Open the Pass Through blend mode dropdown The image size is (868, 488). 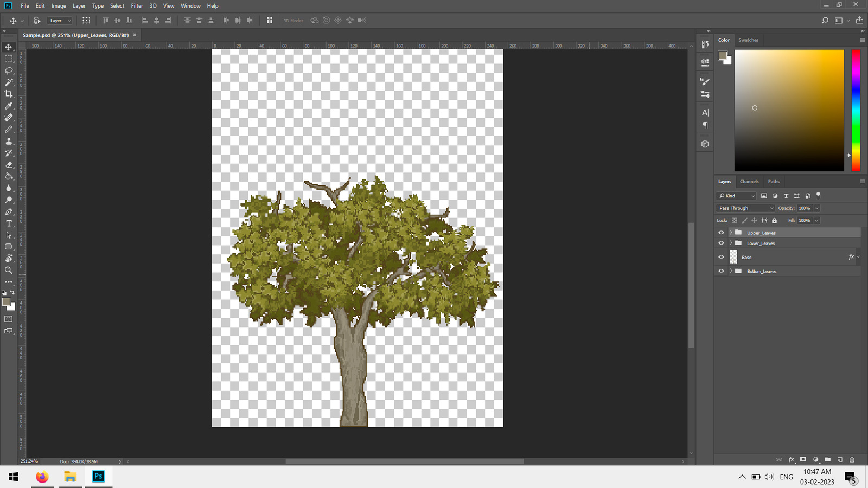pyautogui.click(x=745, y=208)
